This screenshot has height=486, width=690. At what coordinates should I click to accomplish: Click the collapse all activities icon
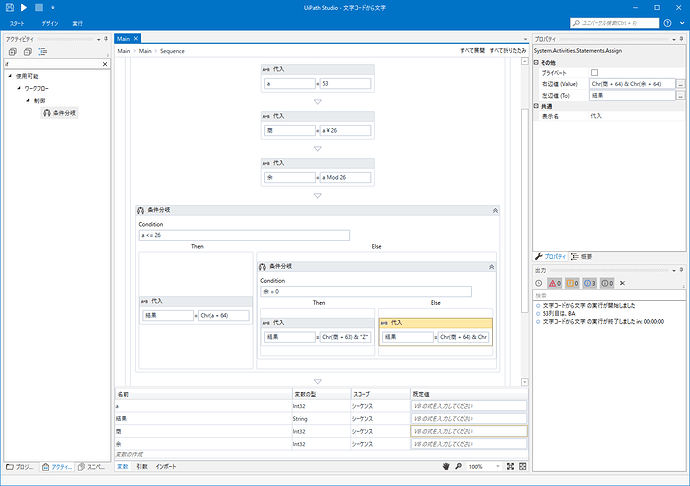click(28, 52)
